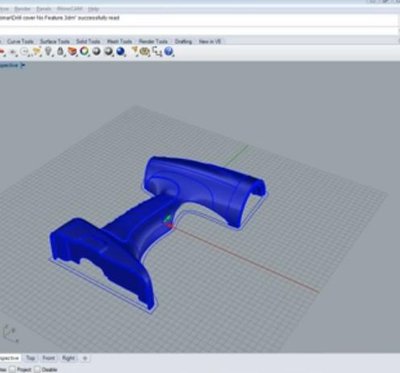Image resolution: width=400 pixels, height=373 pixels.
Task: Click the first gray shaded sphere icon
Action: (97, 51)
